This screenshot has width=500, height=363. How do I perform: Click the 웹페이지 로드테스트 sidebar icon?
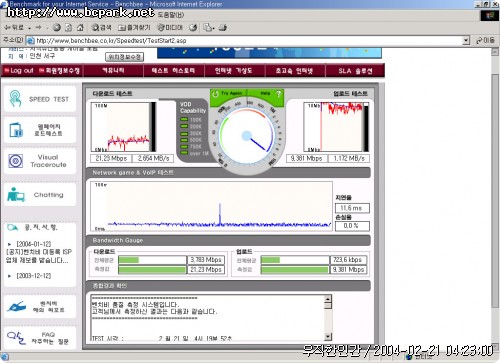16,130
